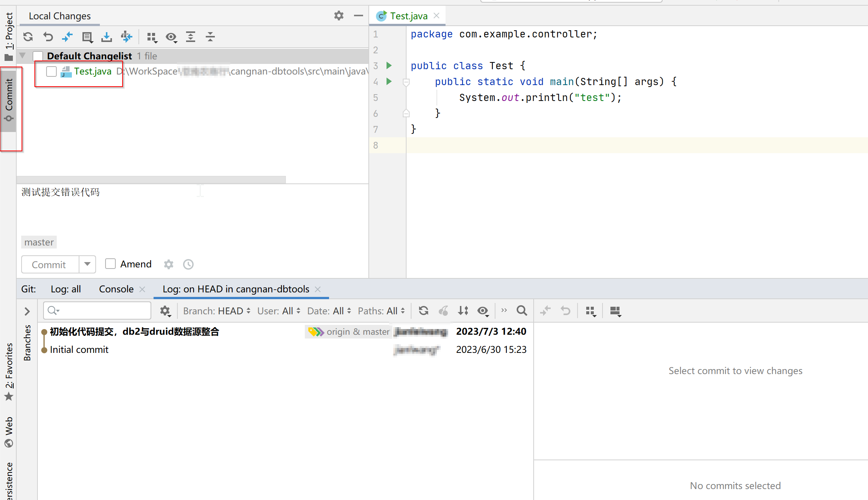This screenshot has height=500, width=868.
Task: Click the Cherry-pick icon in Git log toolbar
Action: tap(443, 311)
